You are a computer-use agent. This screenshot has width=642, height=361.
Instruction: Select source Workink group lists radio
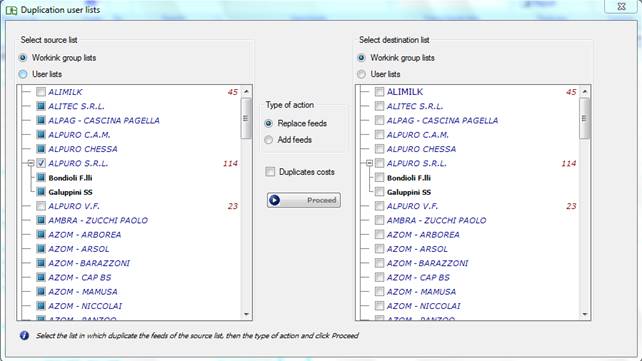pos(23,58)
